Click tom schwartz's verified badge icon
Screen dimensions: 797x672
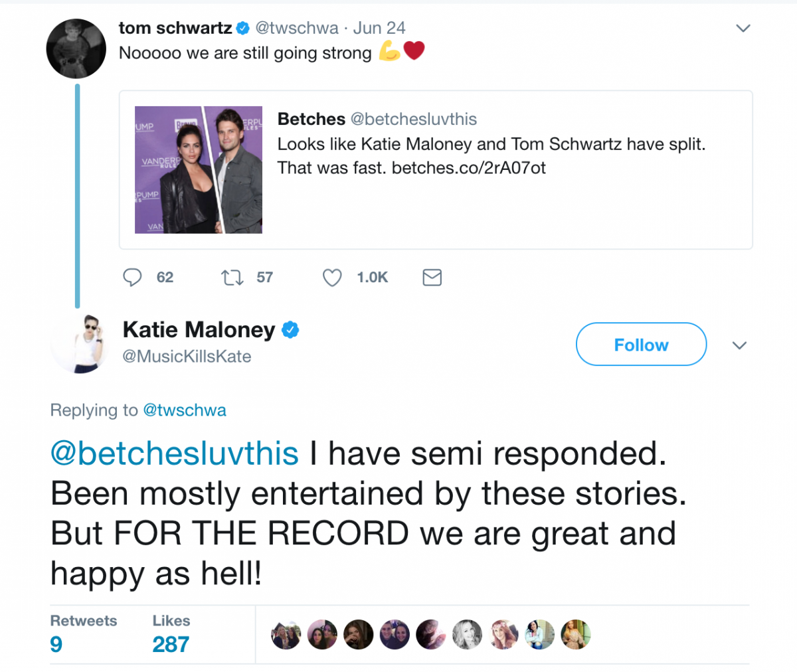coord(242,27)
